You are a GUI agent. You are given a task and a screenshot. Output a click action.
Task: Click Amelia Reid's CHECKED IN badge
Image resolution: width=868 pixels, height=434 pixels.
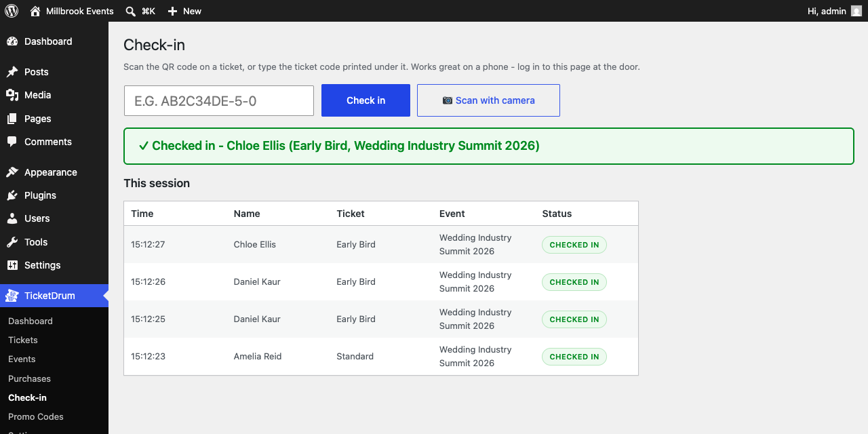[574, 357]
